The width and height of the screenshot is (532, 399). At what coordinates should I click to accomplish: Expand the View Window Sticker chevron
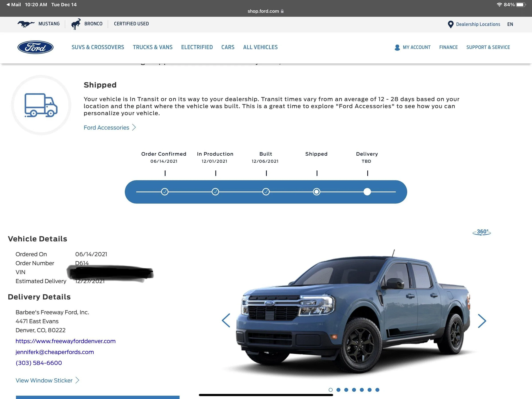click(x=77, y=380)
